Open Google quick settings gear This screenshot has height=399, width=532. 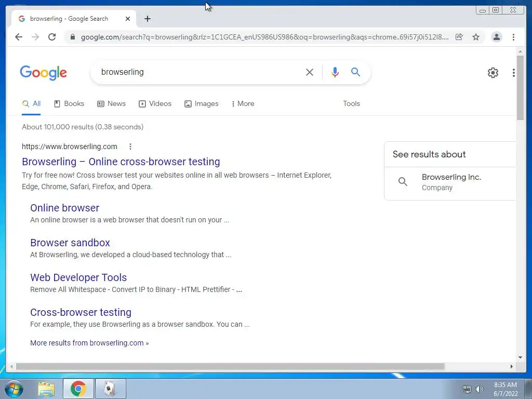(x=493, y=73)
